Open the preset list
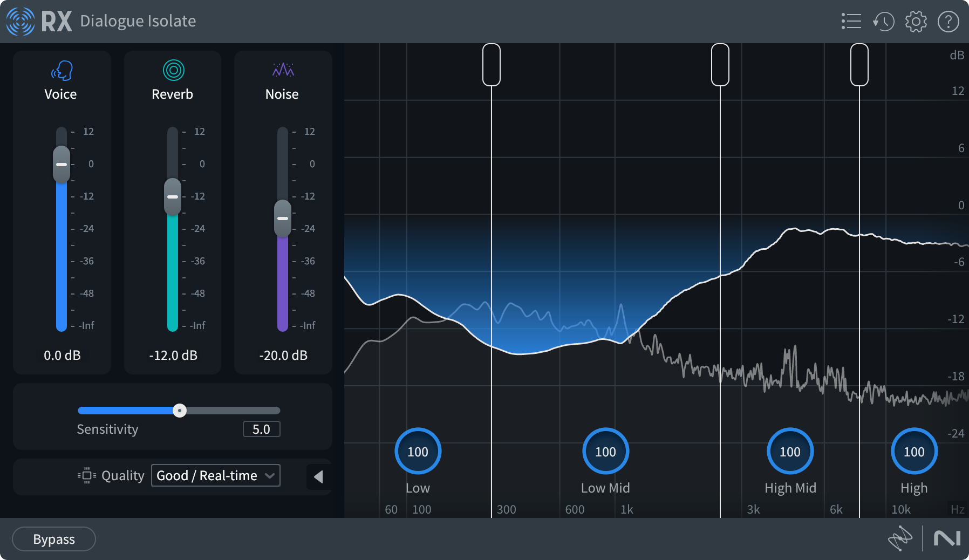Image resolution: width=969 pixels, height=560 pixels. [x=851, y=21]
